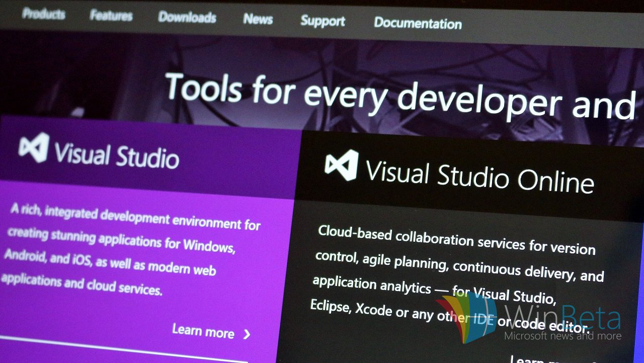Screen dimensions: 644x363
Task: Click the 'Microsoft news and more' tagline
Action: (x=562, y=336)
